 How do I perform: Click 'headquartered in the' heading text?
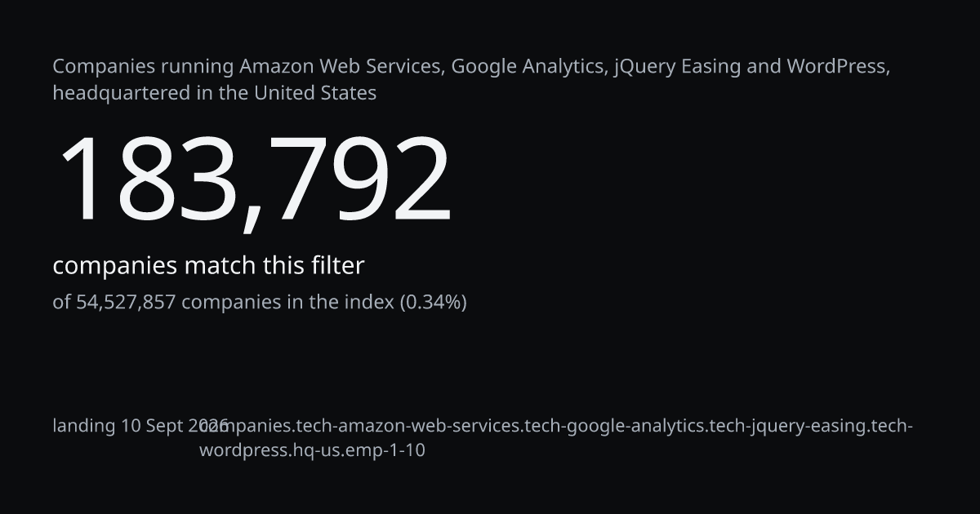tap(151, 93)
